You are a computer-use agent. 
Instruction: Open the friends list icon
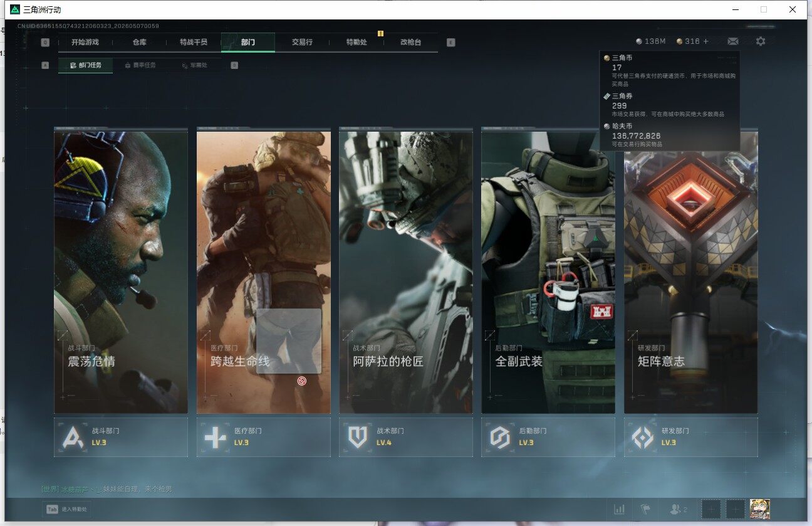click(x=679, y=509)
